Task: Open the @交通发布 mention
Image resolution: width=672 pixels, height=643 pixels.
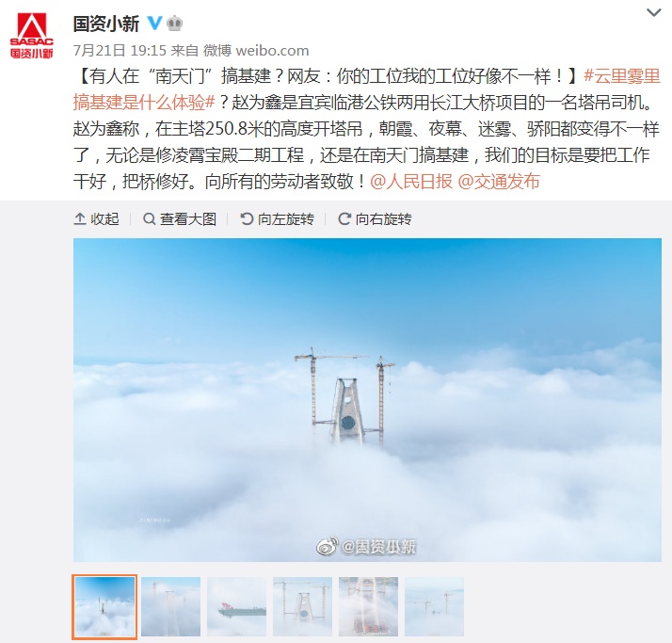Action: (499, 182)
